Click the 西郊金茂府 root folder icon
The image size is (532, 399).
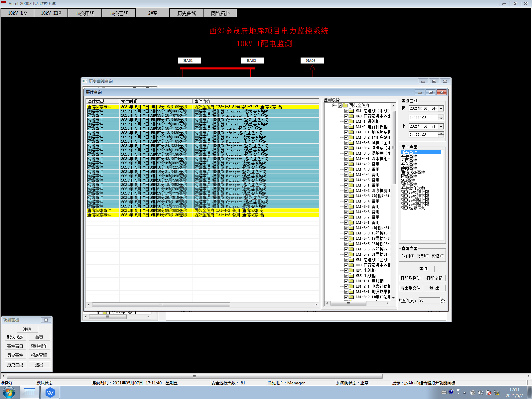(x=345, y=105)
